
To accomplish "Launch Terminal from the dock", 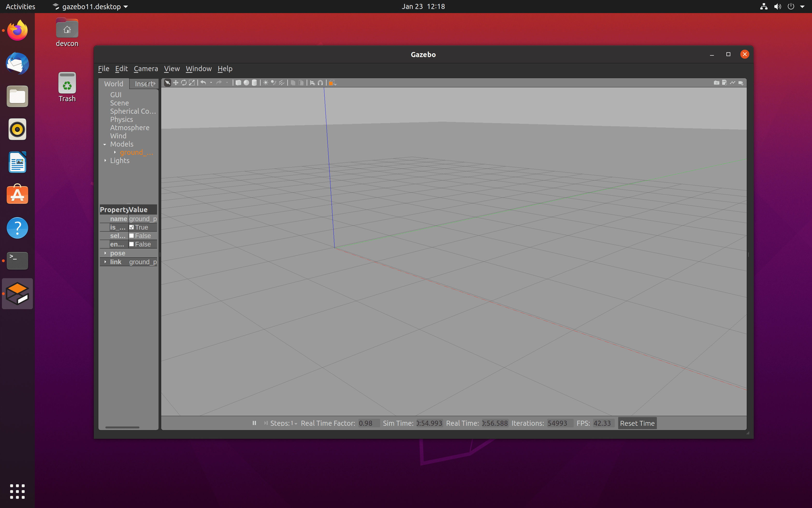I will point(17,260).
